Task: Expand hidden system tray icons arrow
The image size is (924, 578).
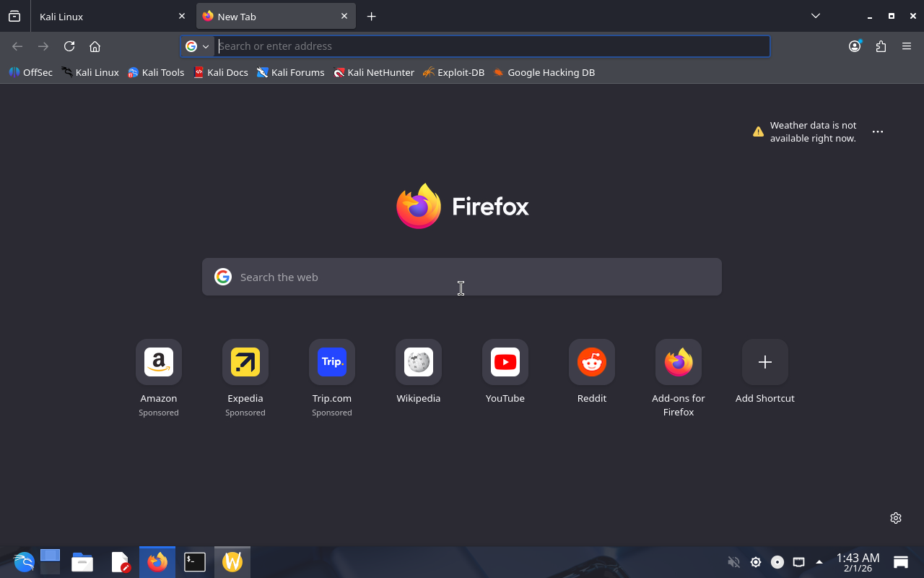Action: coord(819,562)
